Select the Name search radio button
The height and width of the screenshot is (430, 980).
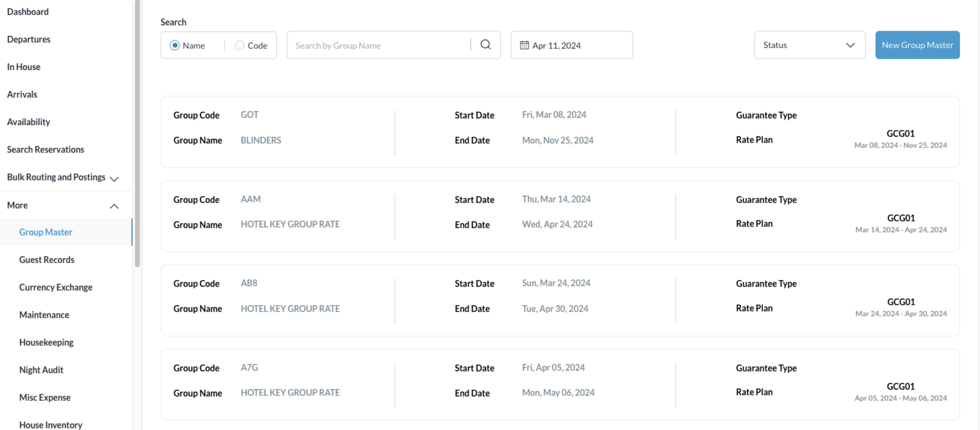tap(175, 45)
